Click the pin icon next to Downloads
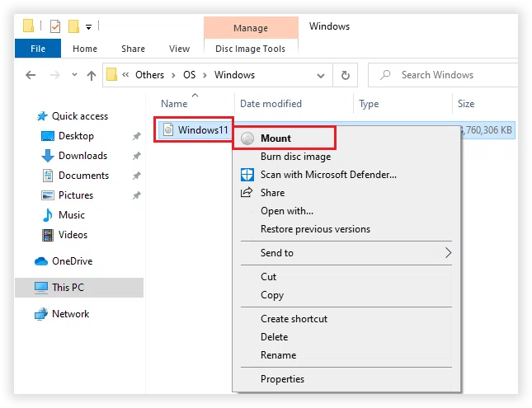 tap(136, 156)
